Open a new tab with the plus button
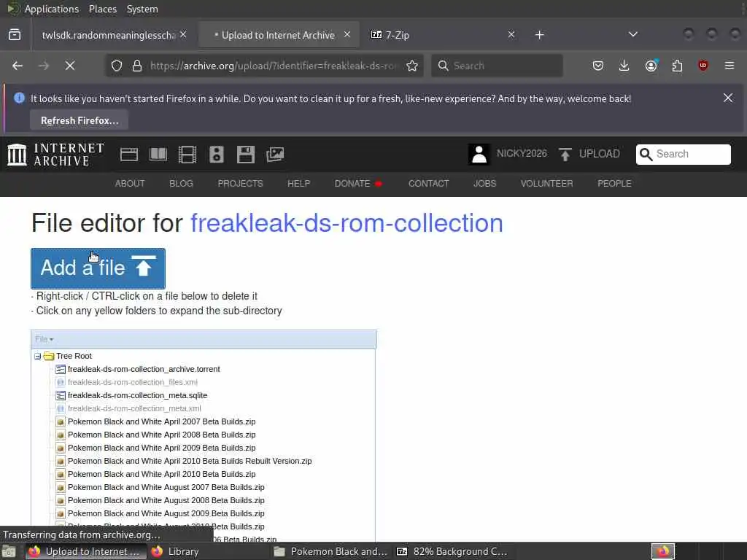747x560 pixels. (x=539, y=35)
